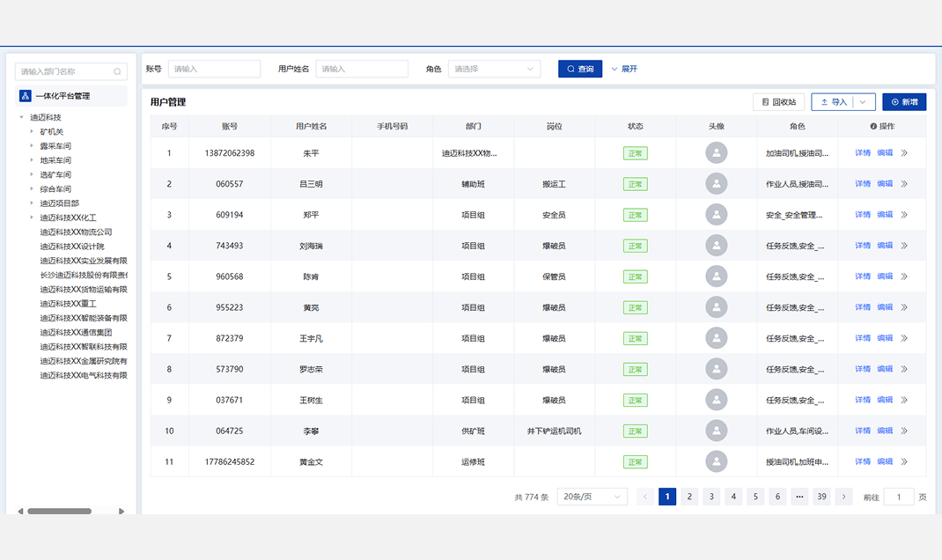Open avatar of user 黄金文

[x=716, y=461]
